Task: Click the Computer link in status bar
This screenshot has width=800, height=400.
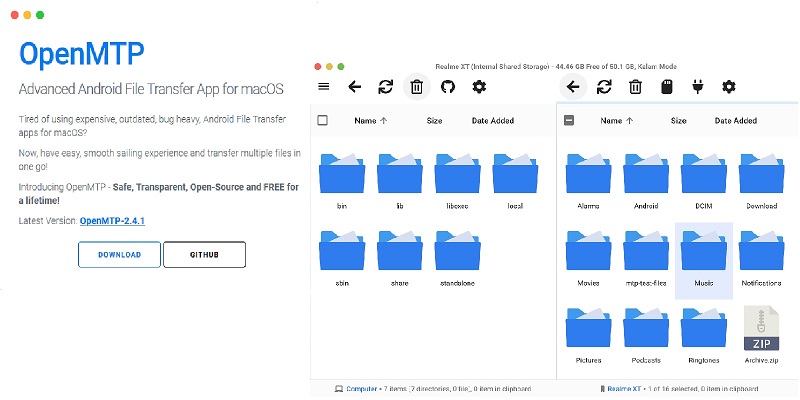Action: [x=362, y=389]
